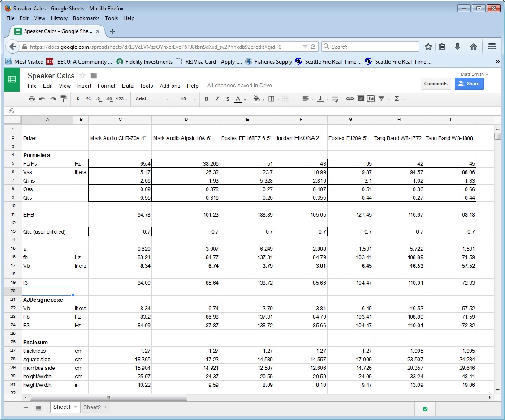
Task: Open Firefox History menu
Action: point(59,18)
